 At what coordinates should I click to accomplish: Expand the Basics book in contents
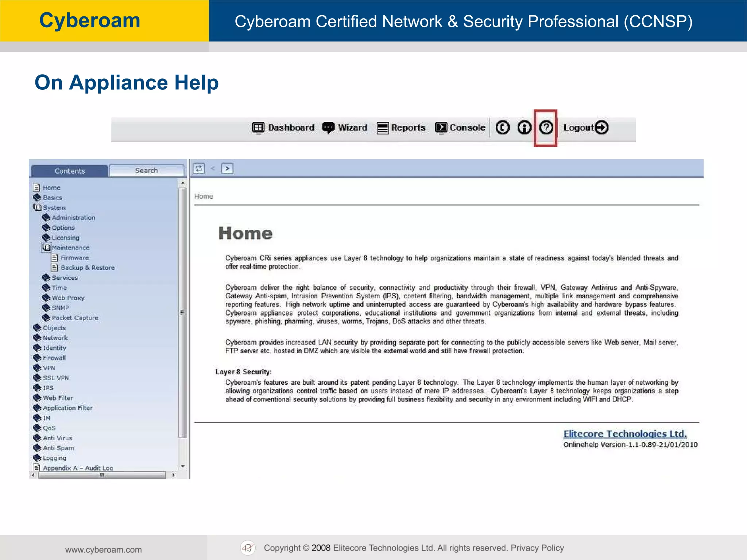pyautogui.click(x=37, y=198)
